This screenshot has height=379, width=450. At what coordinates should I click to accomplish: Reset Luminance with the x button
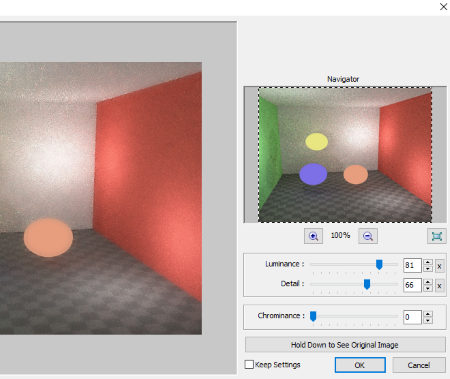point(439,266)
